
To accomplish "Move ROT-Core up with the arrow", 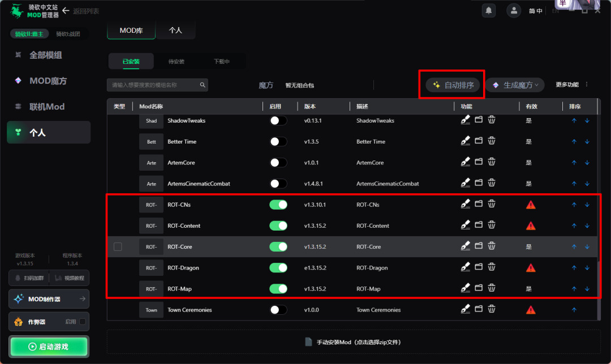I will pos(574,247).
